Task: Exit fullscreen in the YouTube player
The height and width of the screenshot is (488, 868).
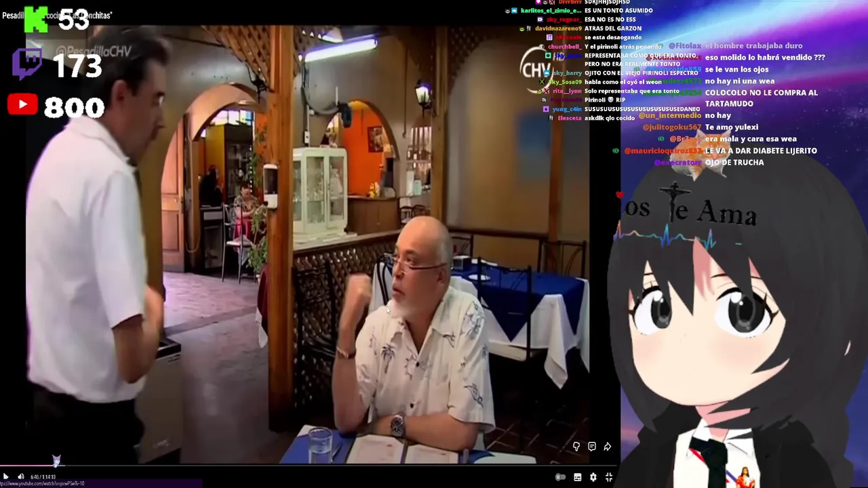Action: pos(608,478)
